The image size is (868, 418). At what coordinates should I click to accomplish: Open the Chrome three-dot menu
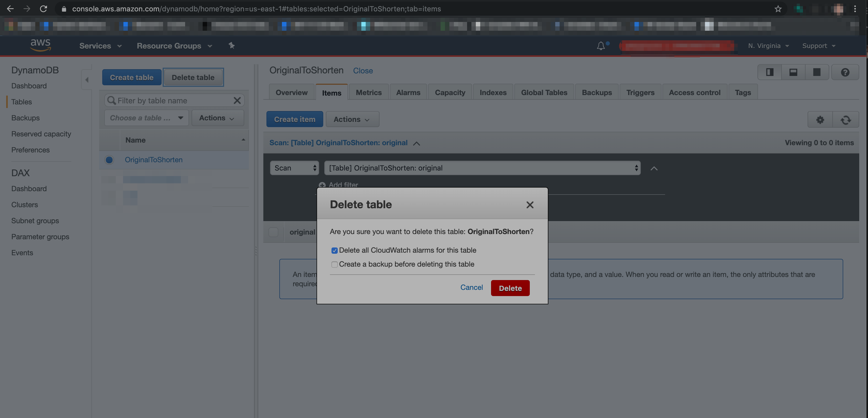tap(855, 9)
